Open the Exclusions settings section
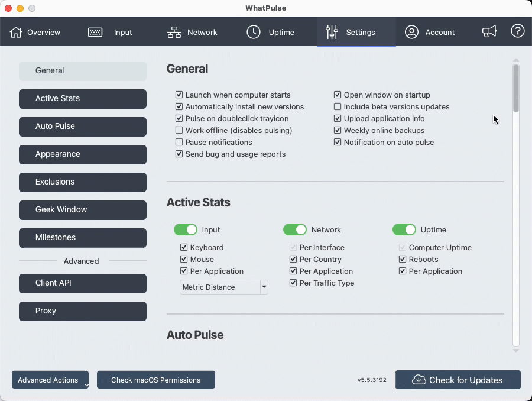 pyautogui.click(x=82, y=182)
